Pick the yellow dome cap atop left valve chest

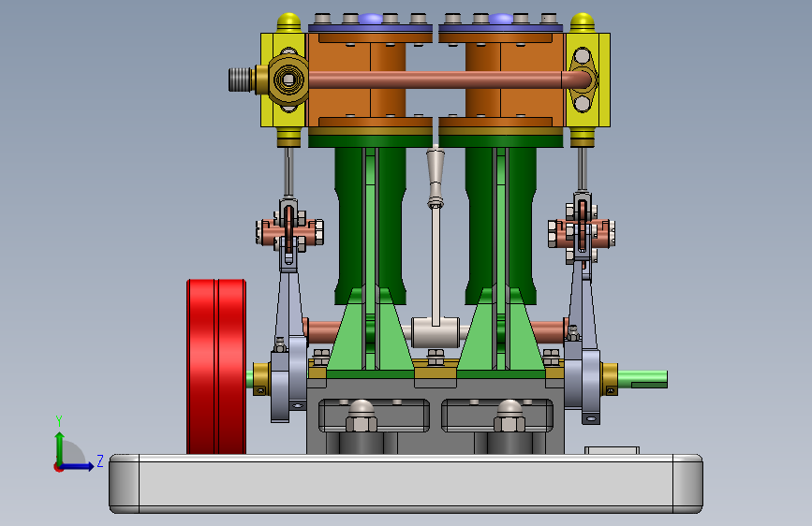click(288, 22)
